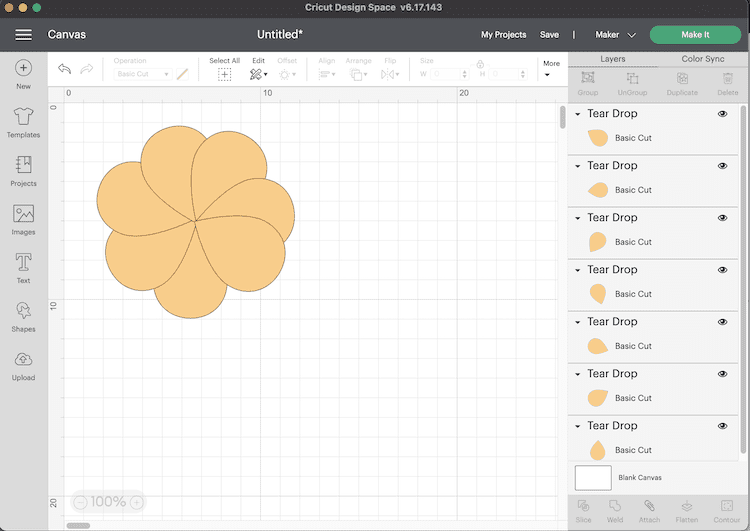Click the Undo arrow icon

click(64, 69)
